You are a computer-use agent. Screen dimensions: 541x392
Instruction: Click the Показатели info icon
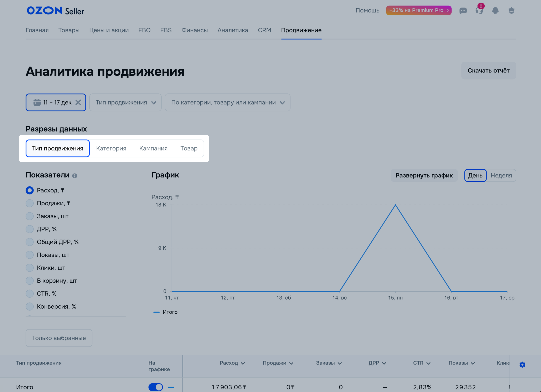[75, 176]
